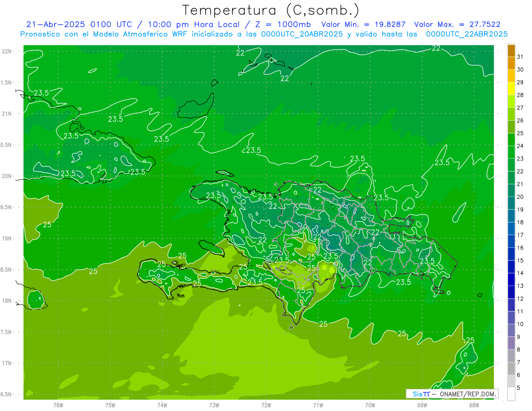532x411 pixels.
Task: Click the colorbar scale label '29'
Action: coord(520,82)
